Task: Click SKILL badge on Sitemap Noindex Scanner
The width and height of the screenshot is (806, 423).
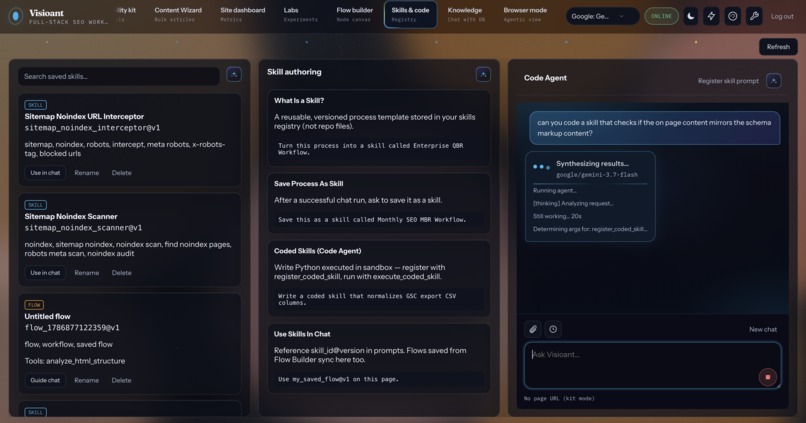Action: coord(35,205)
